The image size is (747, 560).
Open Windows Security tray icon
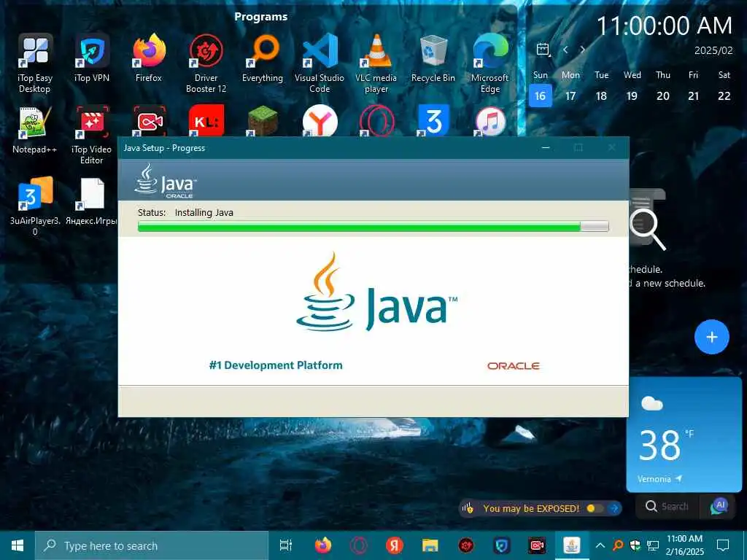click(x=635, y=545)
